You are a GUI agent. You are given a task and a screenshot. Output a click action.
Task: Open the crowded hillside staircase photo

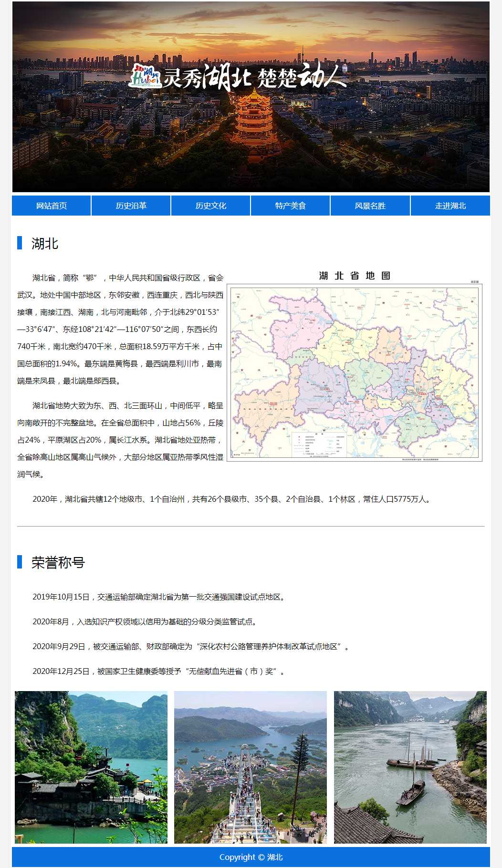251,767
